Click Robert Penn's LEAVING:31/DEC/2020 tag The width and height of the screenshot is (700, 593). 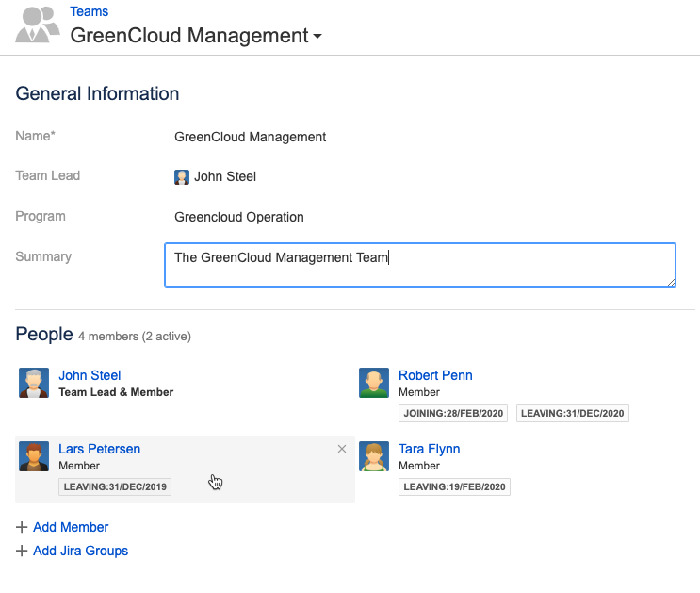coord(572,413)
